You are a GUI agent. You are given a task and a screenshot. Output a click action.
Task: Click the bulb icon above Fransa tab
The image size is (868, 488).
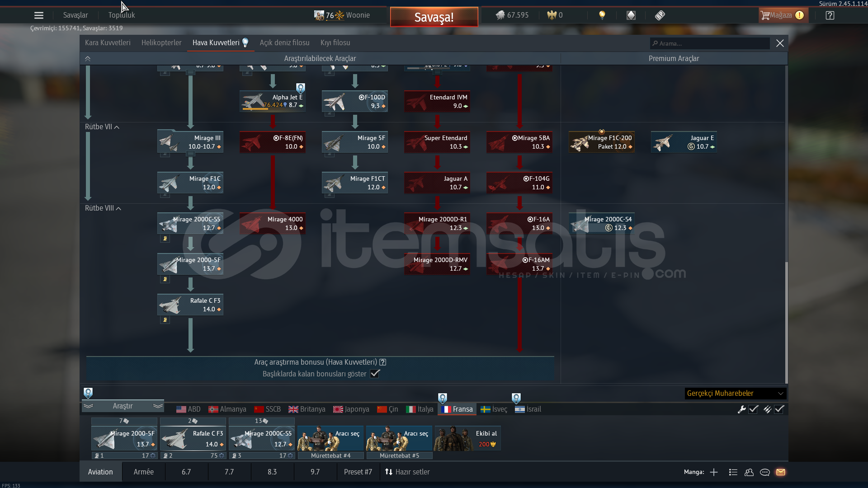pos(443,398)
